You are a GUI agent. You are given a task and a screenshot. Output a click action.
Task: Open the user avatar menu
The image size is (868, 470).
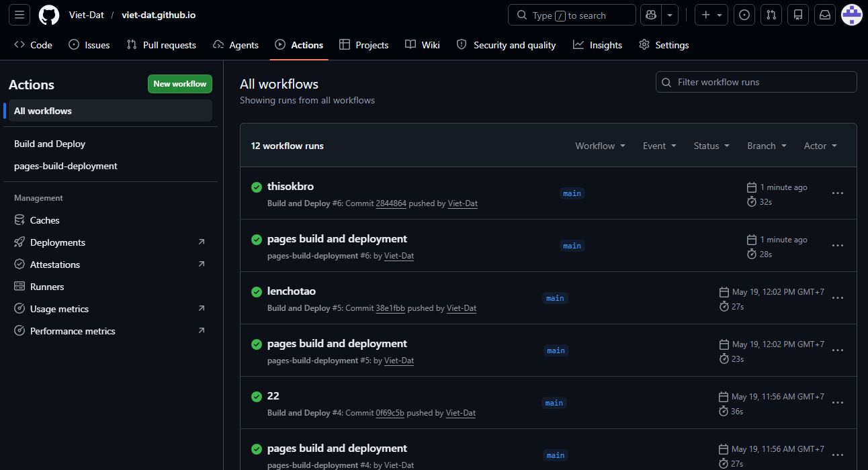(x=852, y=15)
